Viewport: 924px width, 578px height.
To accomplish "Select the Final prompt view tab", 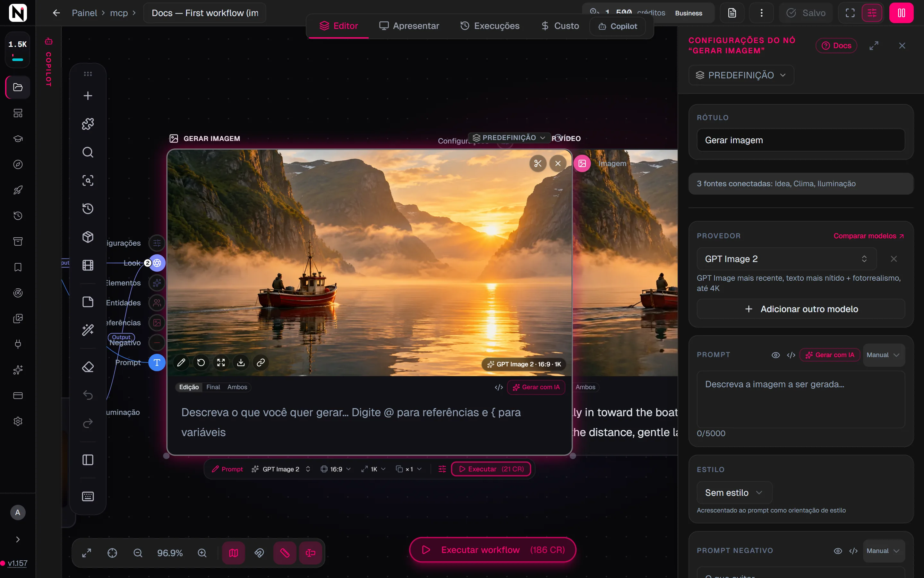I will click(x=213, y=387).
